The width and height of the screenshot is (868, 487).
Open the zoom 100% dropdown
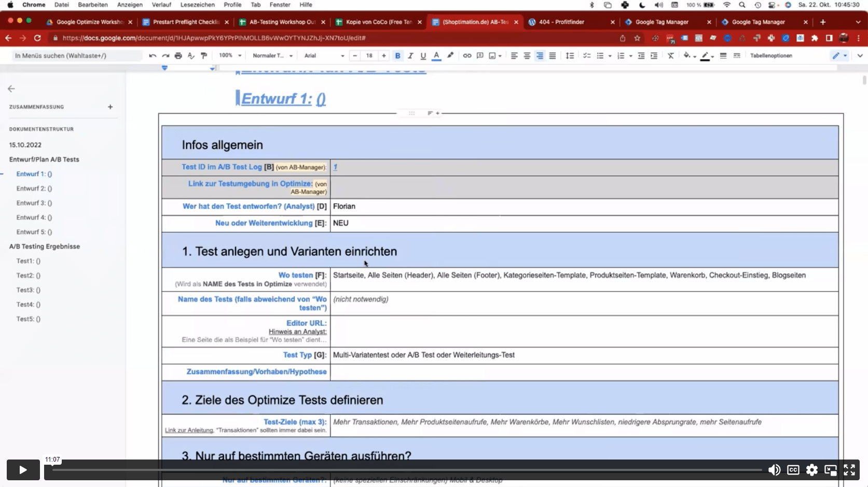pyautogui.click(x=230, y=55)
